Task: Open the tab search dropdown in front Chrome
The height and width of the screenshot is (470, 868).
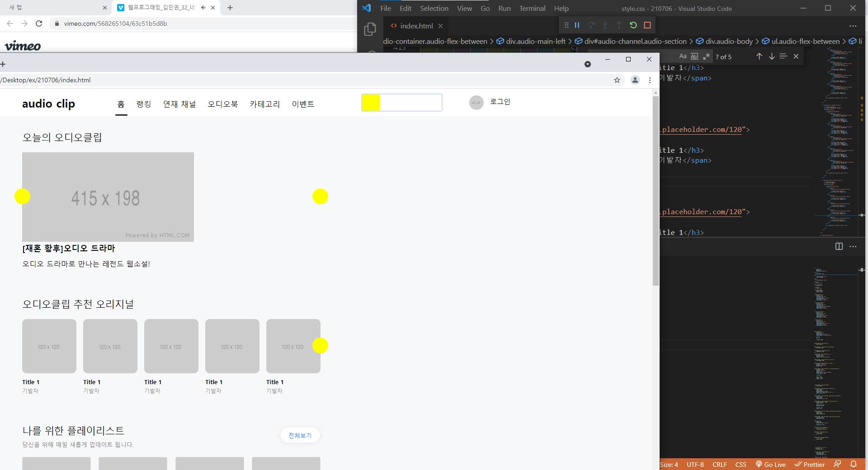Action: pyautogui.click(x=588, y=64)
